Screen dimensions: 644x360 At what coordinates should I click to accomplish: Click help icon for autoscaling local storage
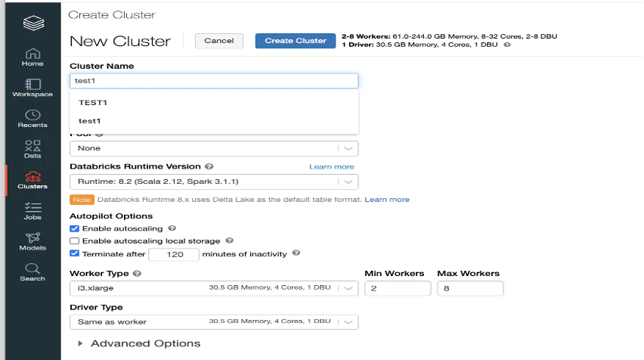point(230,241)
